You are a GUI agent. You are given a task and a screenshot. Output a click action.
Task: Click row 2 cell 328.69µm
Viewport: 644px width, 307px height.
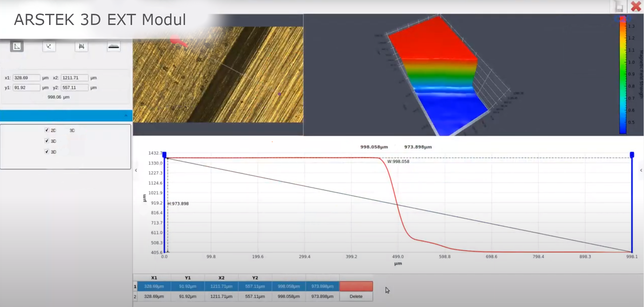[x=154, y=297]
